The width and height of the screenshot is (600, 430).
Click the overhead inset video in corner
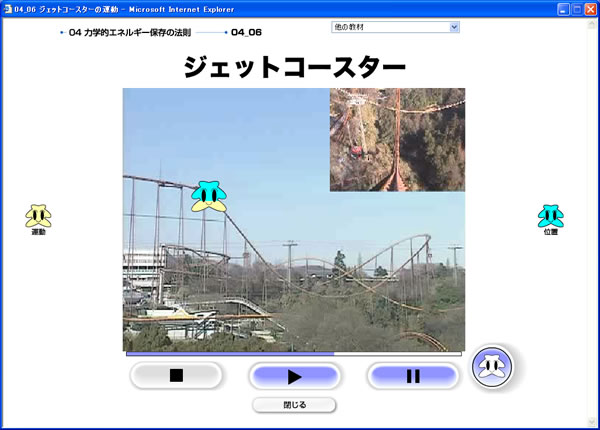[x=397, y=139]
